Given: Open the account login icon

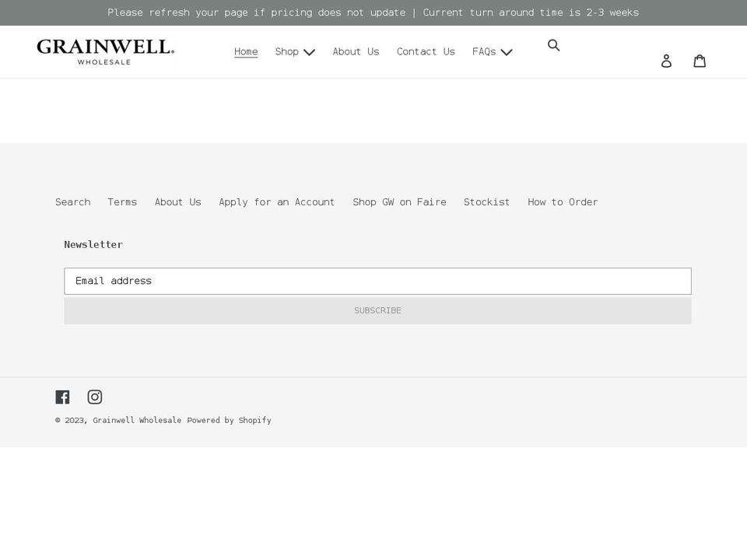Looking at the screenshot, I should [667, 61].
